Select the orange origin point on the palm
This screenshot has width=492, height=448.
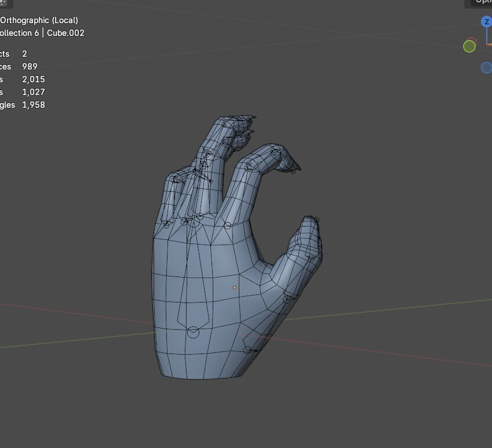tap(235, 287)
